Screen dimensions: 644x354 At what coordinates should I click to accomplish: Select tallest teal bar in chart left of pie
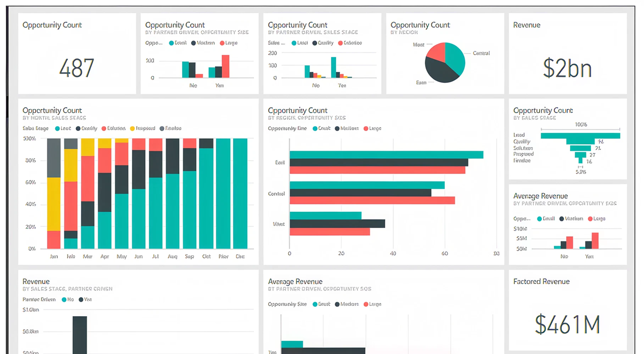tap(334, 67)
